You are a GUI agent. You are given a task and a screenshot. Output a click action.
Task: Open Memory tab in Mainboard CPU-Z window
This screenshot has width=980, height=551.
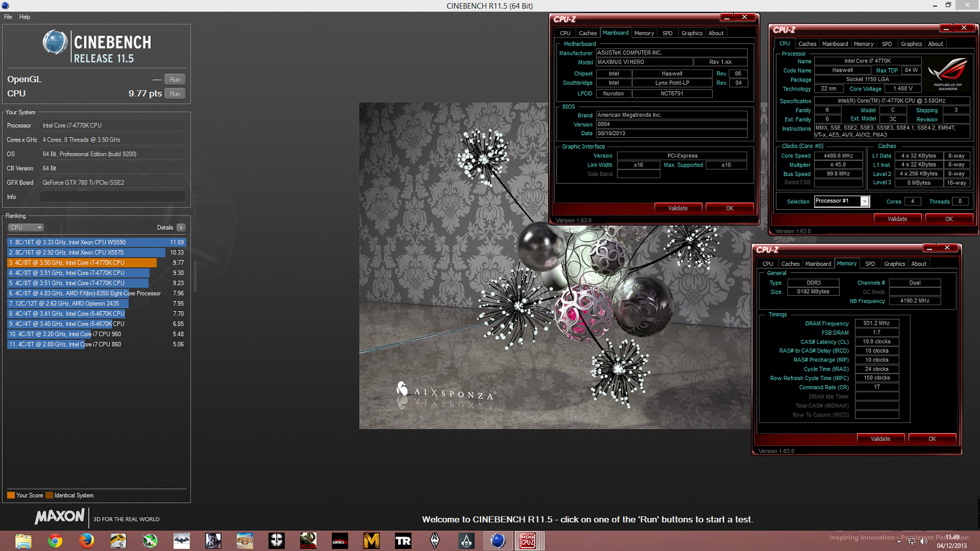[644, 33]
